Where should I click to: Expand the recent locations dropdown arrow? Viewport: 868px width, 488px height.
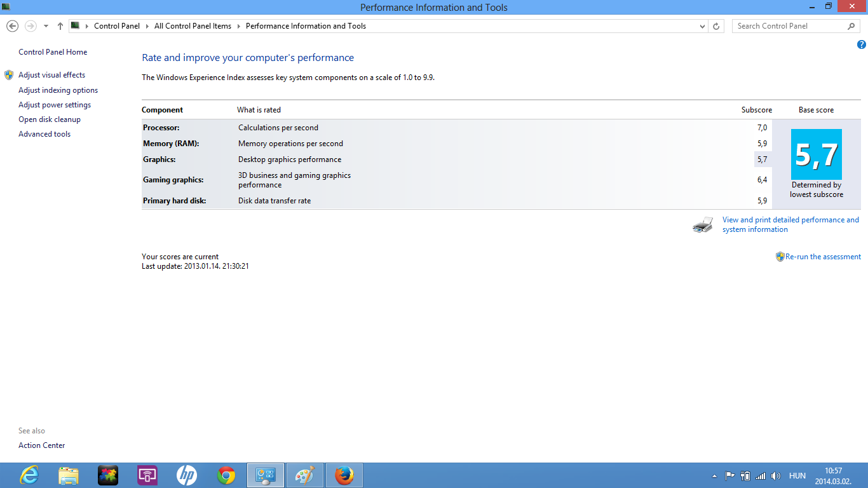[x=46, y=26]
